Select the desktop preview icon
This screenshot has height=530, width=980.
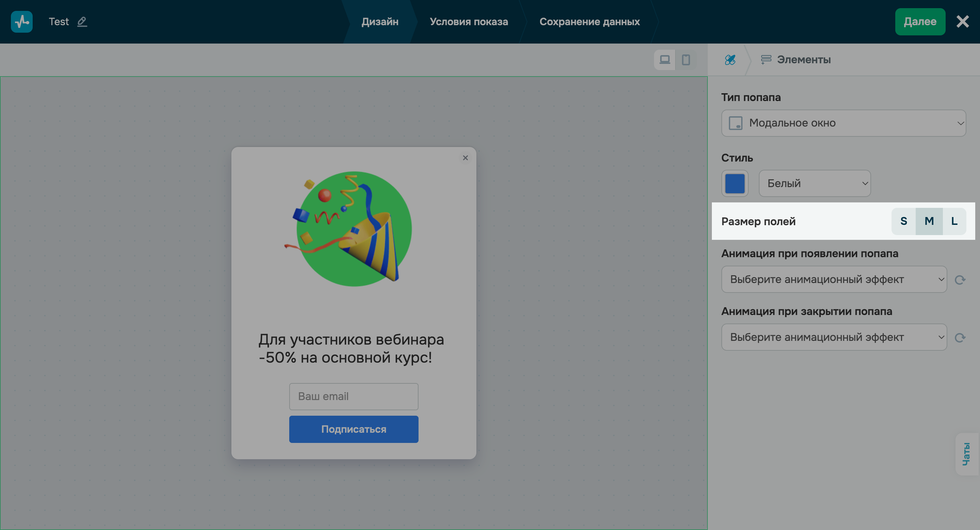(664, 60)
